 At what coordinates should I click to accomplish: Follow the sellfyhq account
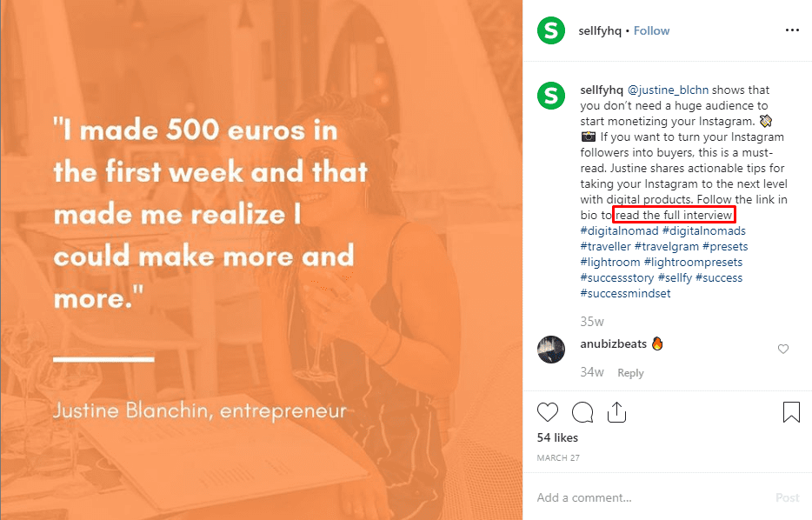point(651,30)
